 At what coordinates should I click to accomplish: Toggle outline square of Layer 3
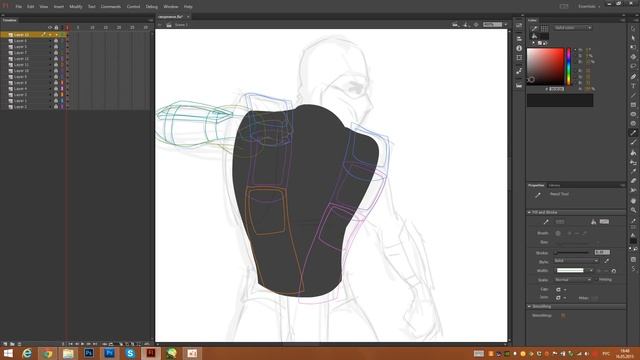tap(62, 95)
